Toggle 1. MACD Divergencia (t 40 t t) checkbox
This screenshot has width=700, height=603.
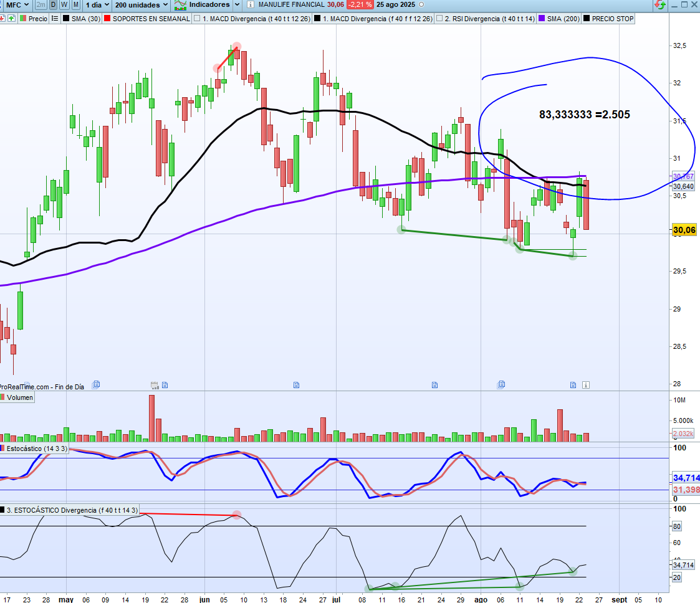coord(198,18)
